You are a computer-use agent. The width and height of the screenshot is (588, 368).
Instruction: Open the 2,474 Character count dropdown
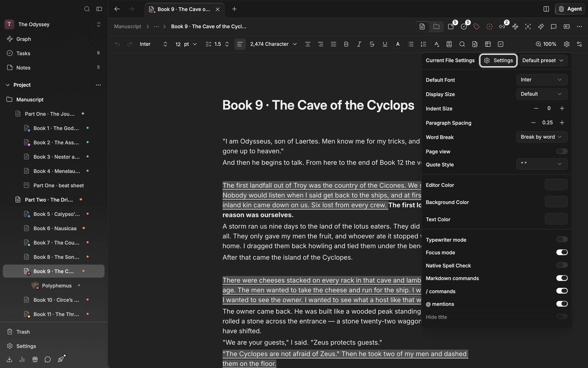tap(273, 44)
